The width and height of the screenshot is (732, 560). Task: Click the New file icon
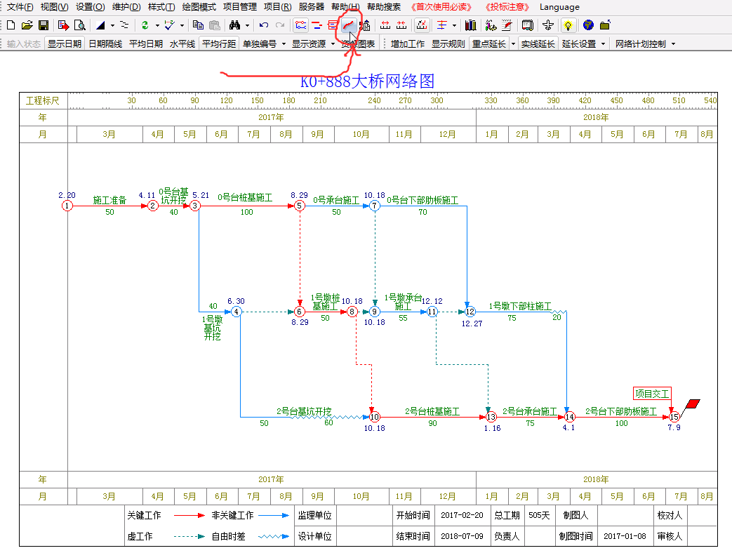(11, 25)
